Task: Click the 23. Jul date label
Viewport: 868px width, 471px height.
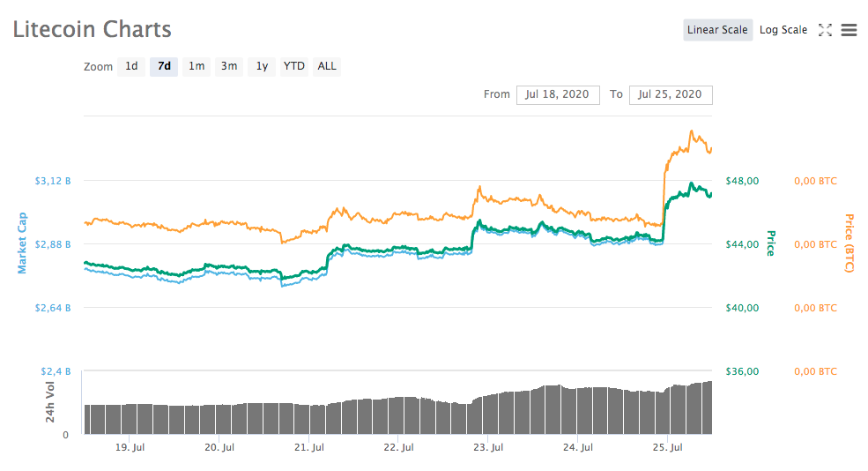Action: coord(488,448)
